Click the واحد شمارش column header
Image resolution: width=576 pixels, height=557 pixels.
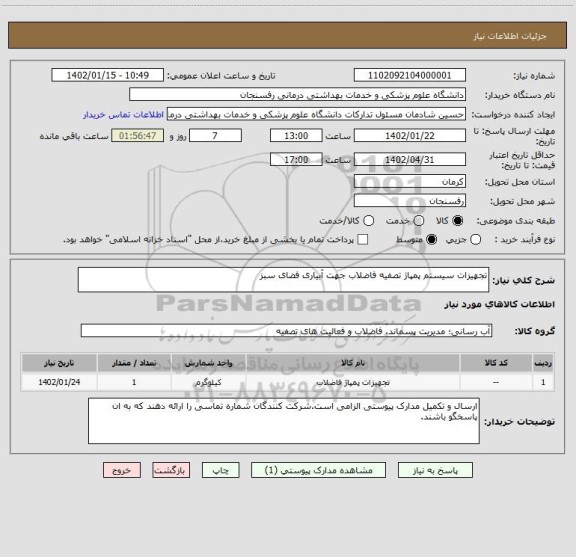click(x=208, y=363)
